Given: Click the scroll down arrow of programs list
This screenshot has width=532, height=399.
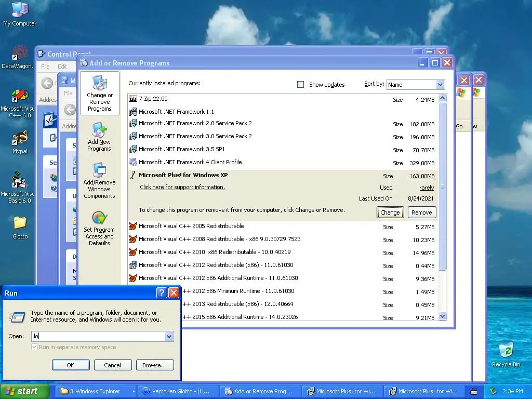Looking at the screenshot, I should [x=442, y=316].
